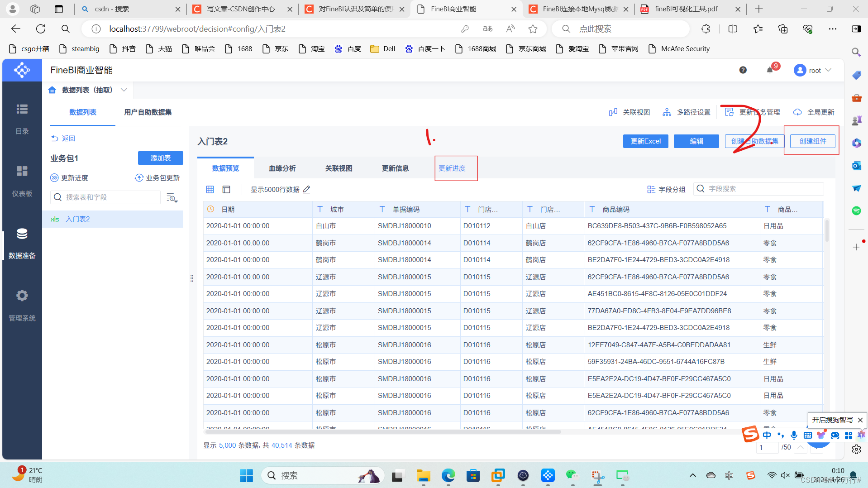Click the 创建自助数据集 button
The width and height of the screenshot is (868, 488).
pyautogui.click(x=754, y=141)
